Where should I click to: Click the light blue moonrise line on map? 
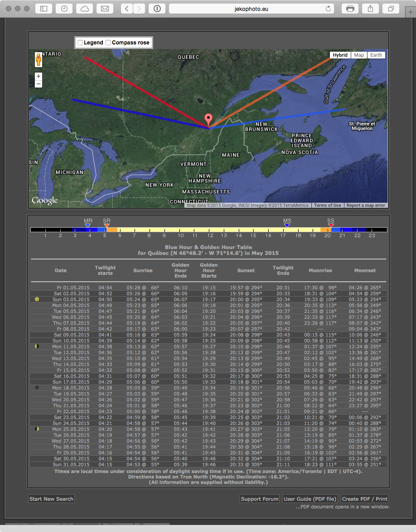coord(277,118)
